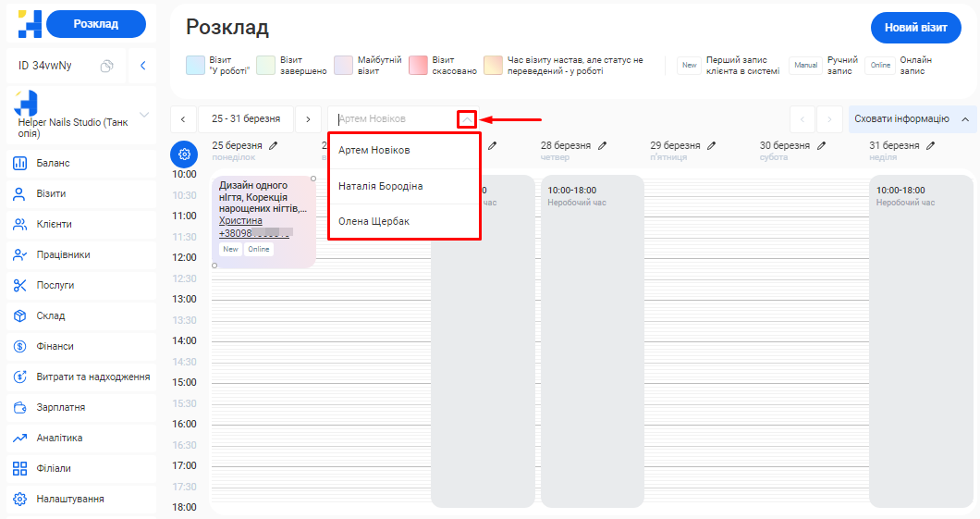The image size is (980, 519).
Task: Collapse the employee dropdown arrow
Action: coord(467,119)
